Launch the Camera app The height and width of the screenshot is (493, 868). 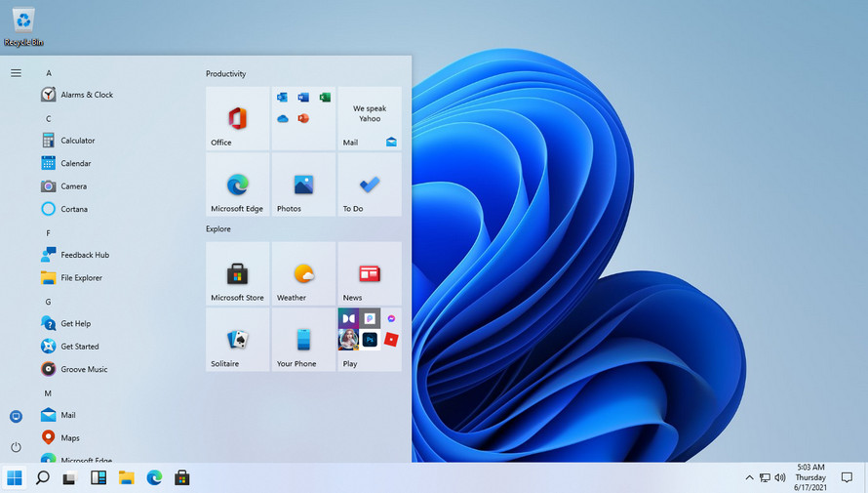click(63, 186)
